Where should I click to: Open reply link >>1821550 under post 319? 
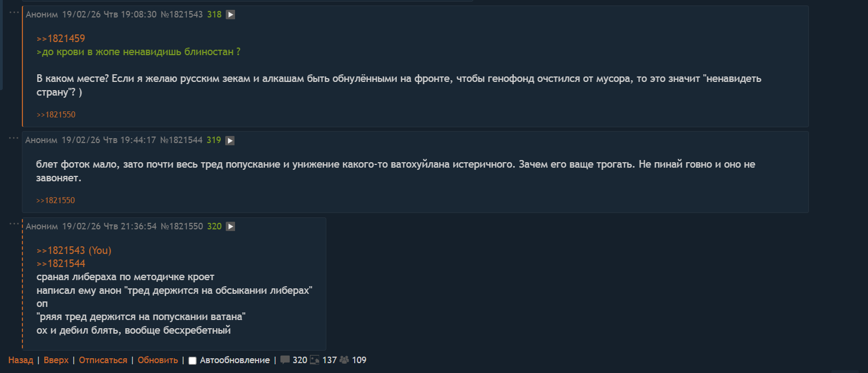(55, 200)
